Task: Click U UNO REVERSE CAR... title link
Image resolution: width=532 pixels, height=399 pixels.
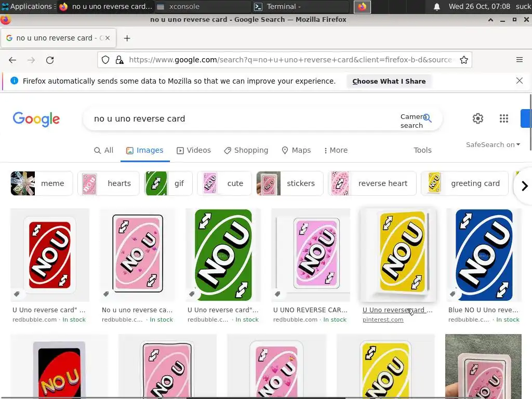Action: pos(310,310)
